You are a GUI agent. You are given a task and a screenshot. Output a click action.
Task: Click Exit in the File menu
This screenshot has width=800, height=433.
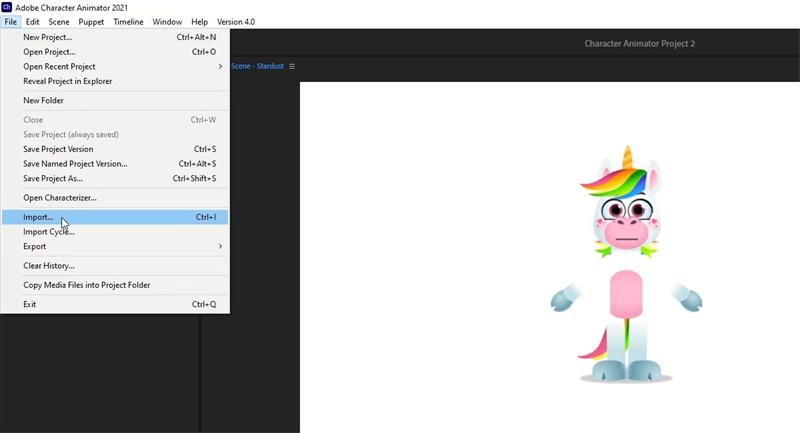point(30,304)
